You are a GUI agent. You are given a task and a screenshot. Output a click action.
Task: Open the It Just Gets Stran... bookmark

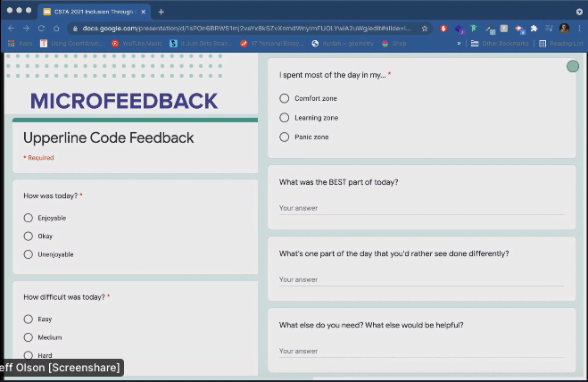(201, 44)
